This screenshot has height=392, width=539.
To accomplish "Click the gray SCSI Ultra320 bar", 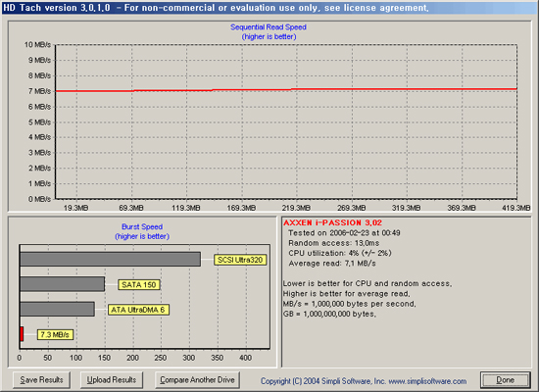I will (x=110, y=260).
